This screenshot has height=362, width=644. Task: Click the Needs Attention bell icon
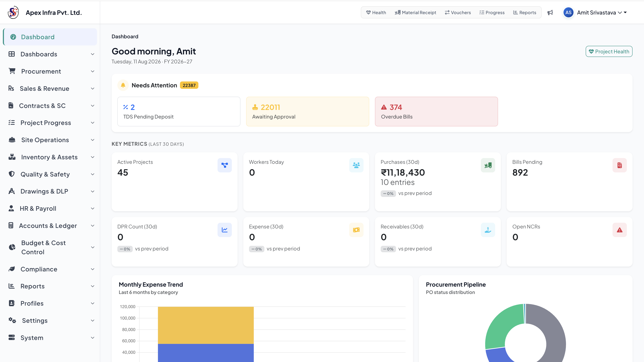pyautogui.click(x=123, y=85)
